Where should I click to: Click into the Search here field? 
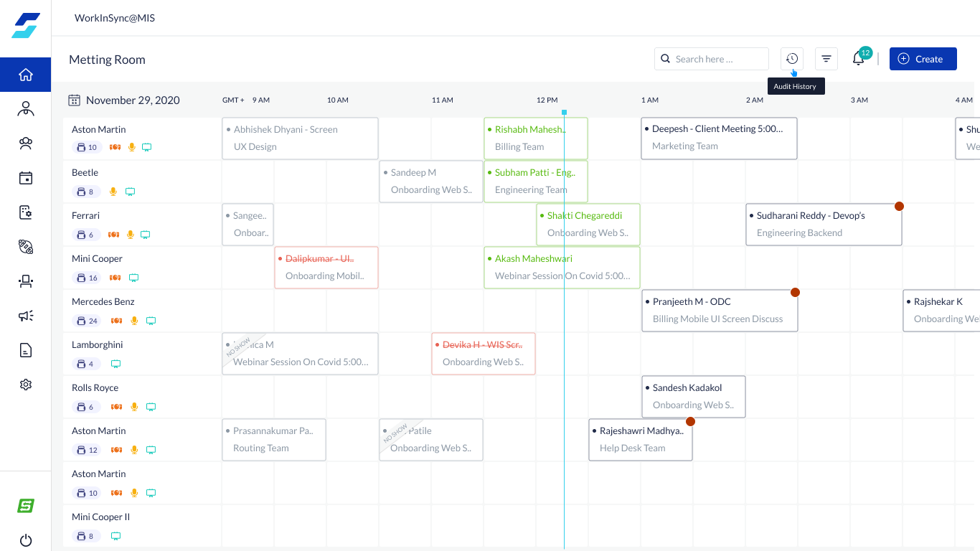point(712,59)
